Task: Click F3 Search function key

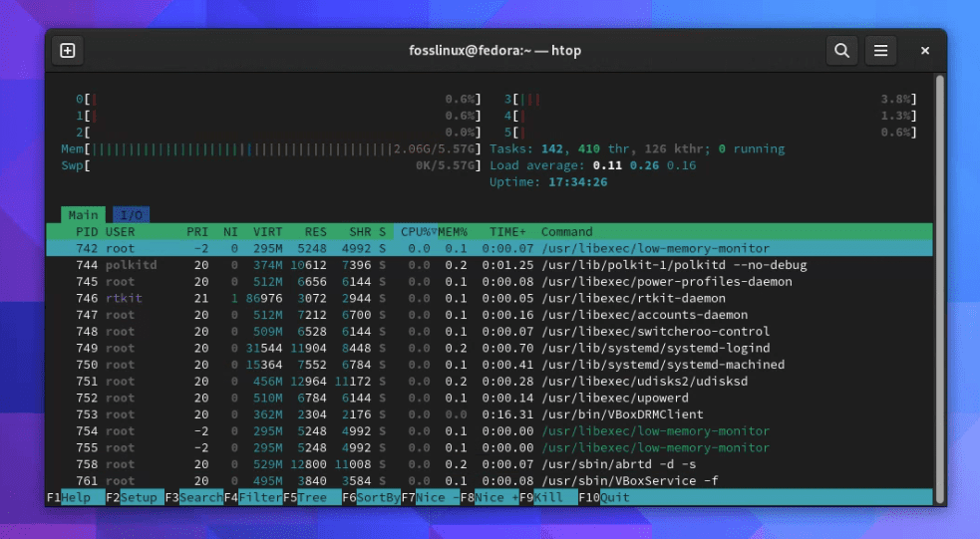Action: pyautogui.click(x=193, y=498)
